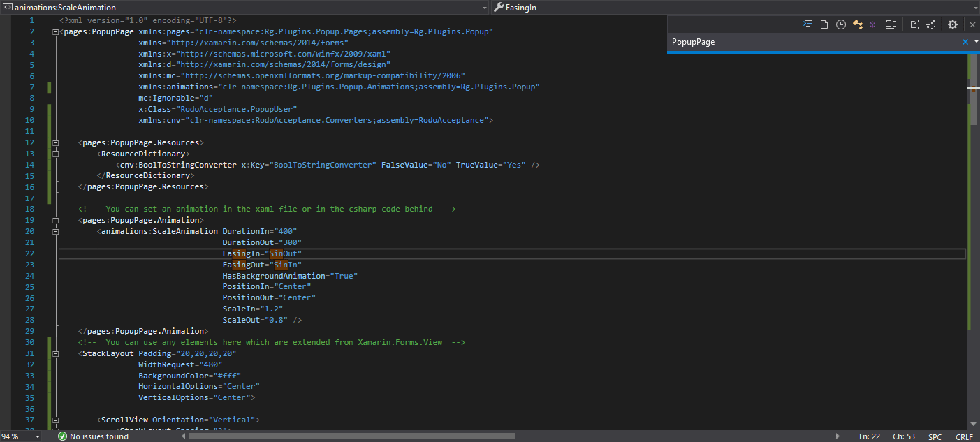This screenshot has height=442, width=980.
Task: Click the xmlns:cnv namespace declaration
Action: pyautogui.click(x=313, y=120)
